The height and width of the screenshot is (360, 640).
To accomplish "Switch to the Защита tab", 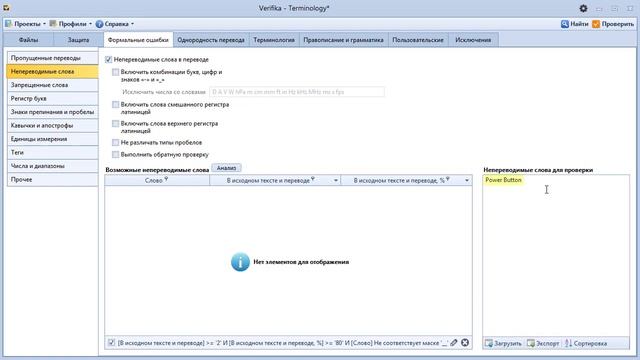I will (x=78, y=40).
